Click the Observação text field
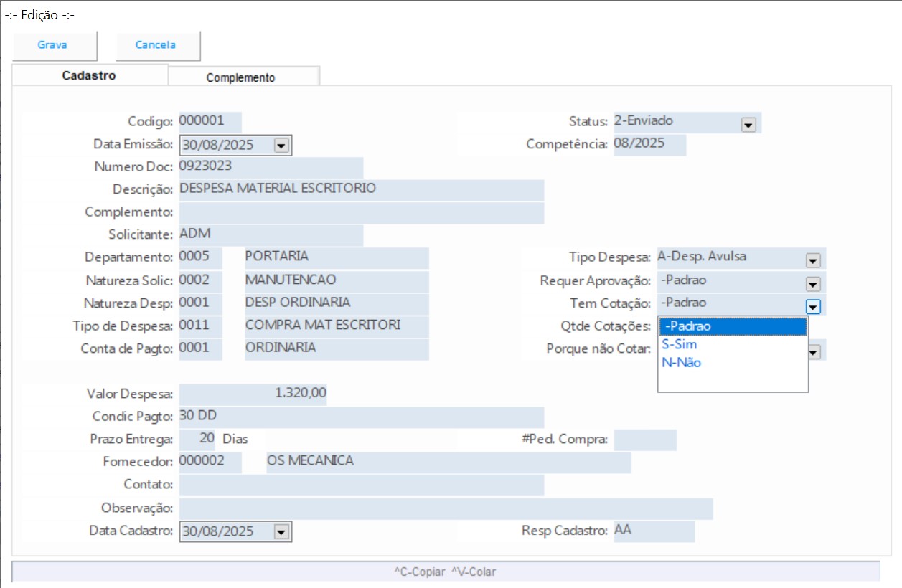 tap(445, 508)
